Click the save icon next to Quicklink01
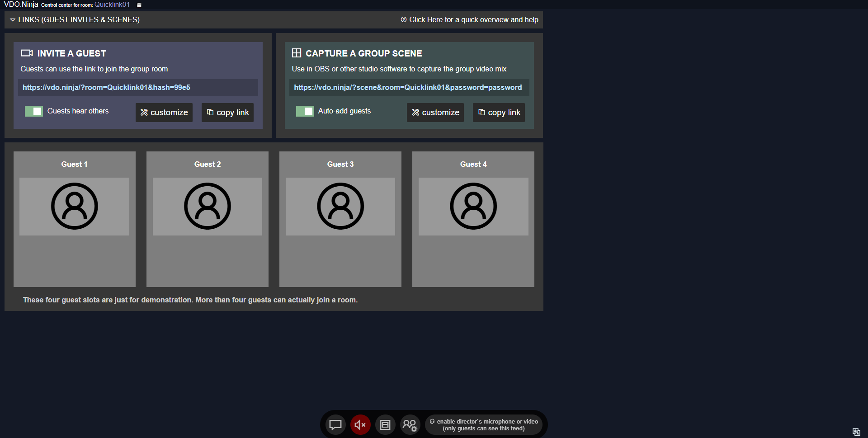Image resolution: width=868 pixels, height=438 pixels. 139,5
